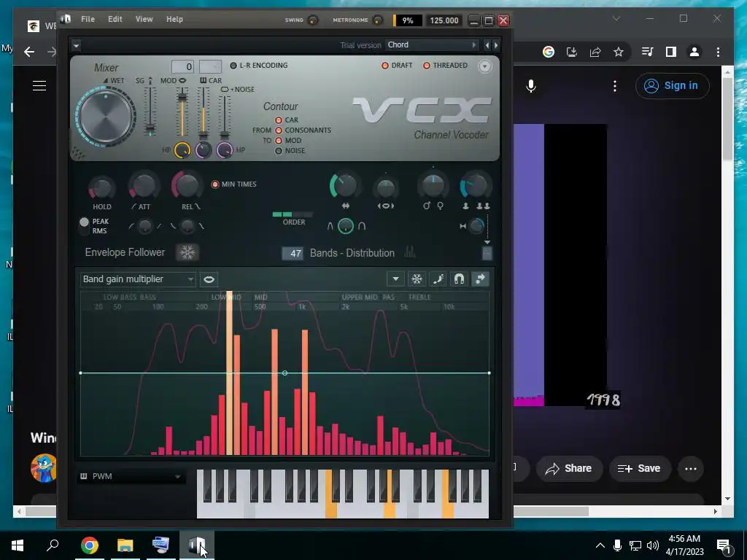Screen dimensions: 747x560
Task: Open the three-dot more actions button
Action: tap(691, 469)
